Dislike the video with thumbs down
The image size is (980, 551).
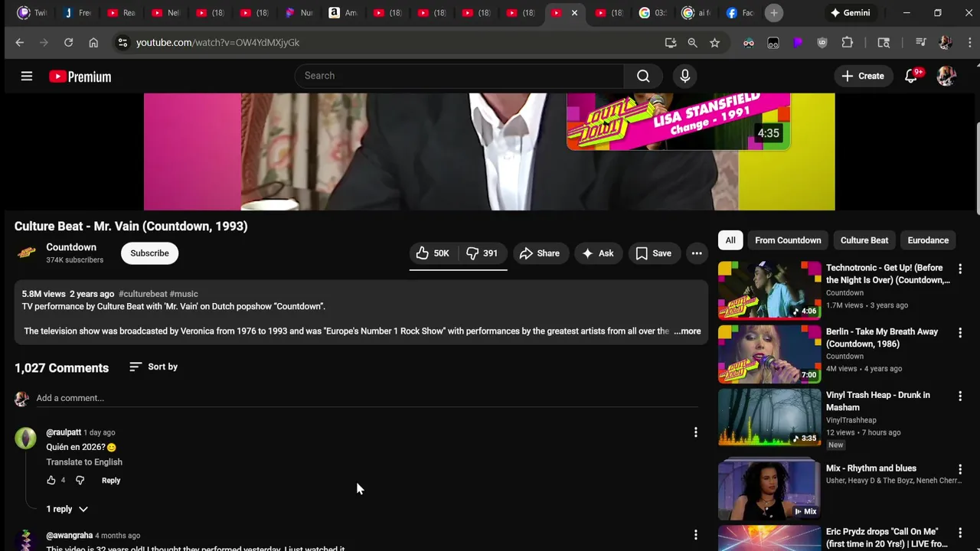(482, 253)
